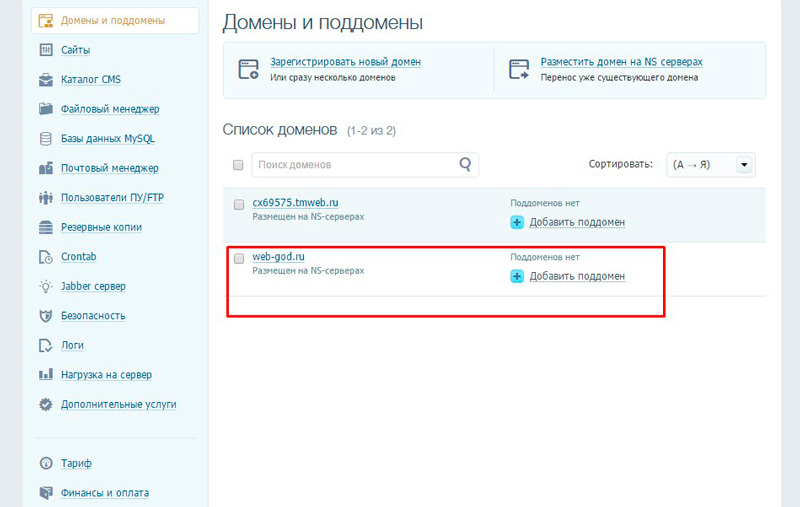Open the Резервные копии menu item
Screen dimensions: 800x507
[x=102, y=227]
